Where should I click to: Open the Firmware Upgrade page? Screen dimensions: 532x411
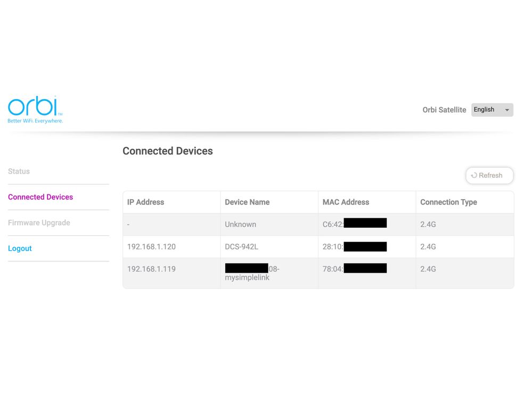coord(39,223)
